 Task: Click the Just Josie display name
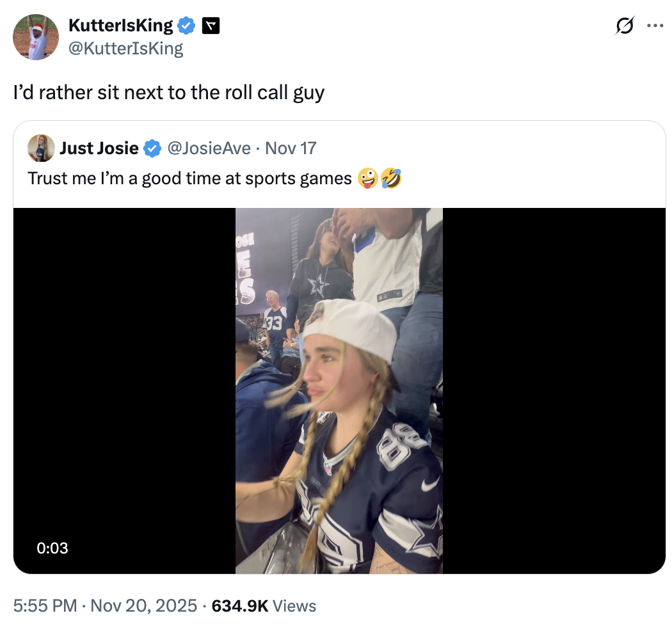click(x=99, y=148)
